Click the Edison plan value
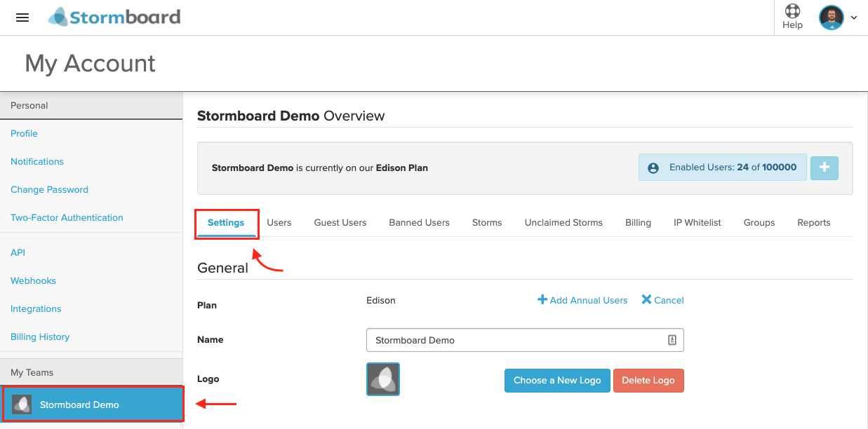 [x=381, y=300]
